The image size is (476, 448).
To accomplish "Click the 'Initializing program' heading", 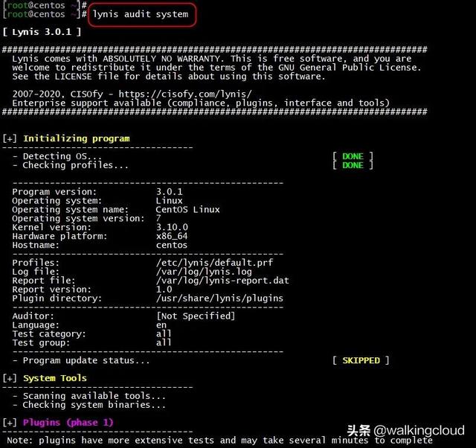I will coord(77,138).
